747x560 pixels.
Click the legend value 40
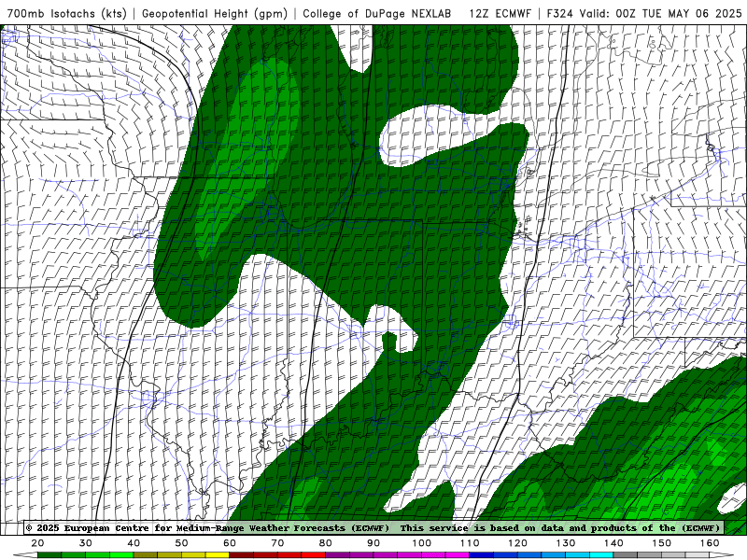pos(134,543)
